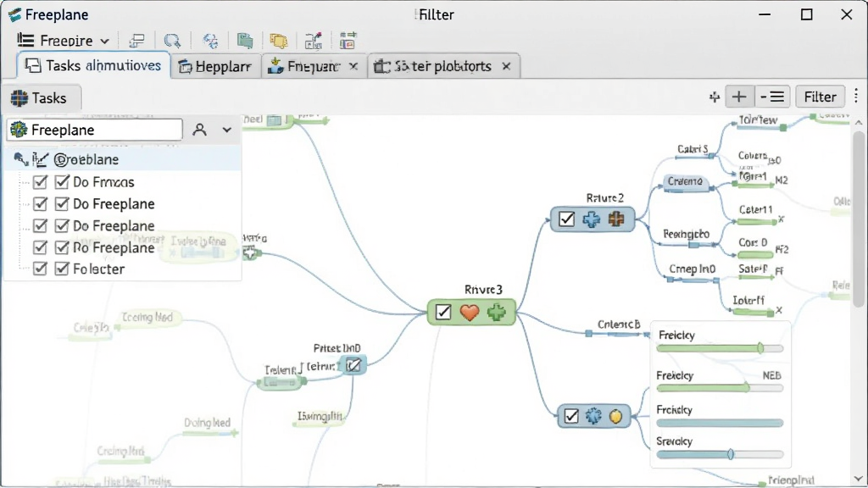Open the tab ending in plobtorts
This screenshot has width=868, height=488.
tap(442, 66)
